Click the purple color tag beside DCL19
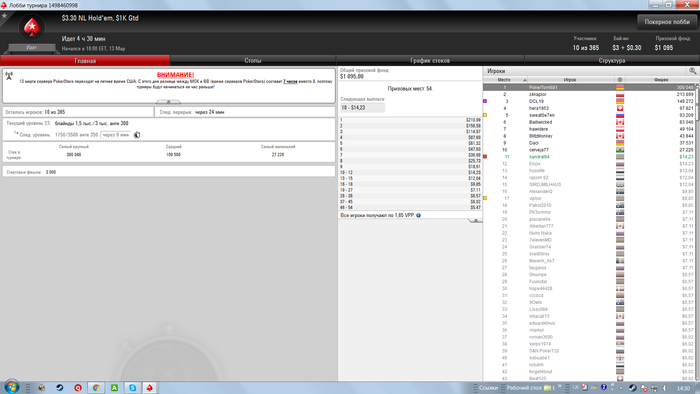Viewport: 700px width, 394px height. coord(485,101)
